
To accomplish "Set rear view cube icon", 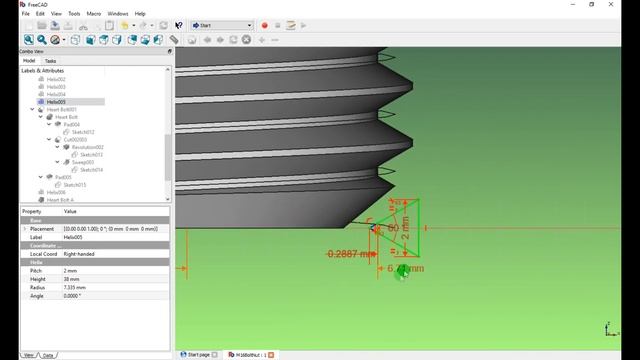I will pos(132,40).
